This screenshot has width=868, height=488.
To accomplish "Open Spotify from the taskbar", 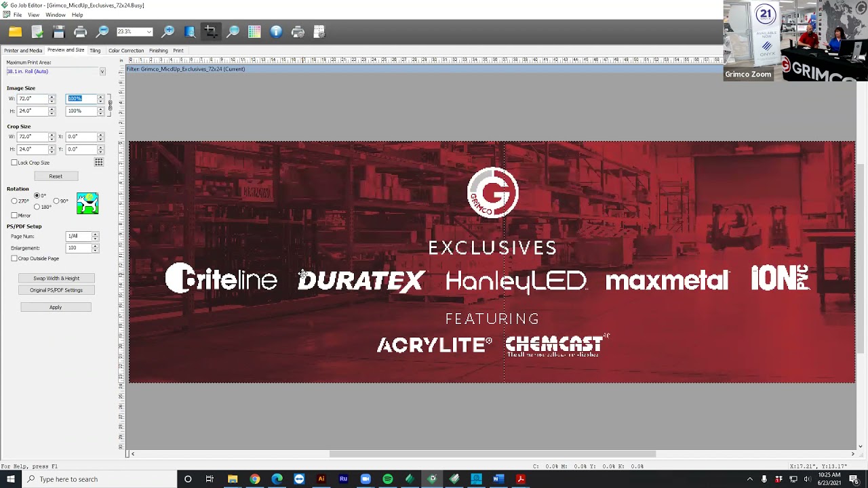I will pyautogui.click(x=387, y=479).
